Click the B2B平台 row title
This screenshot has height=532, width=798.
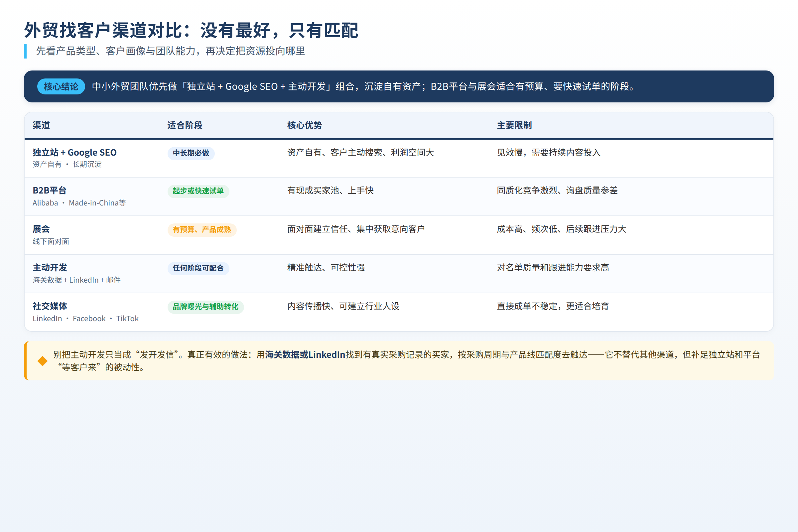click(50, 190)
